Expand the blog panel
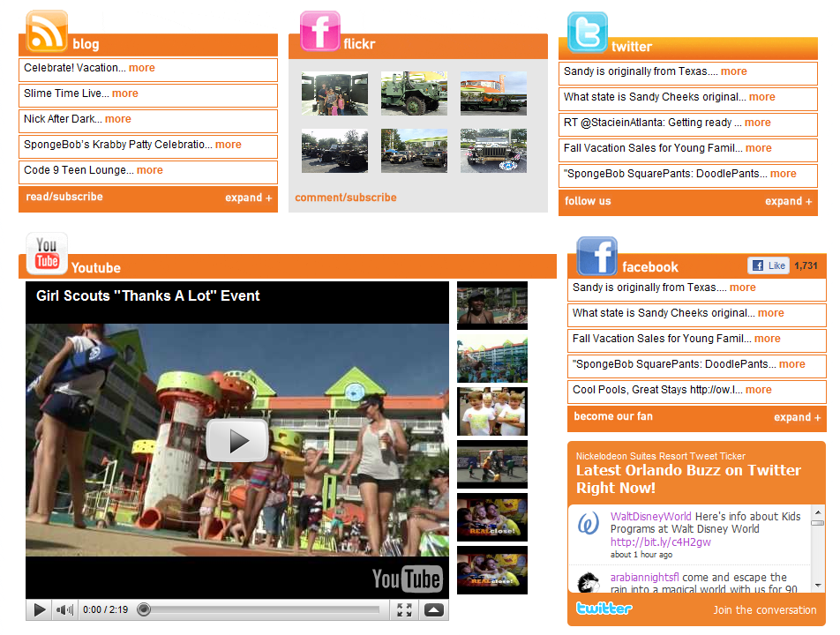 coord(249,198)
